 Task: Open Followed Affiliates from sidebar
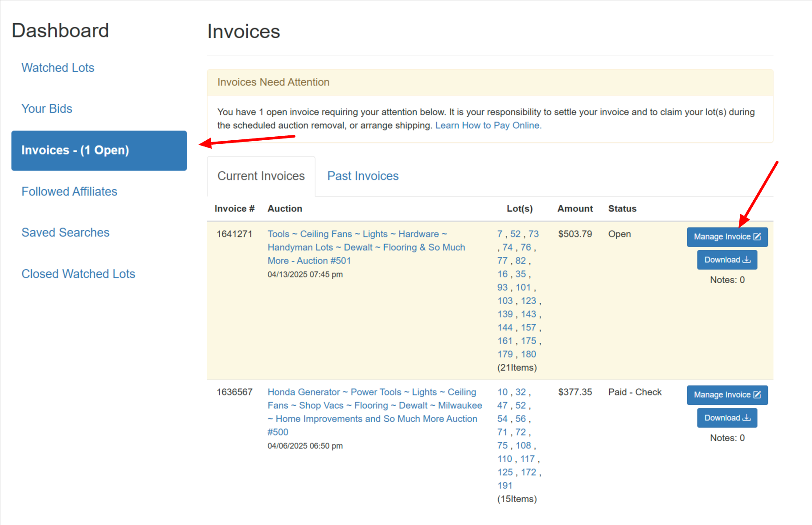tap(69, 191)
